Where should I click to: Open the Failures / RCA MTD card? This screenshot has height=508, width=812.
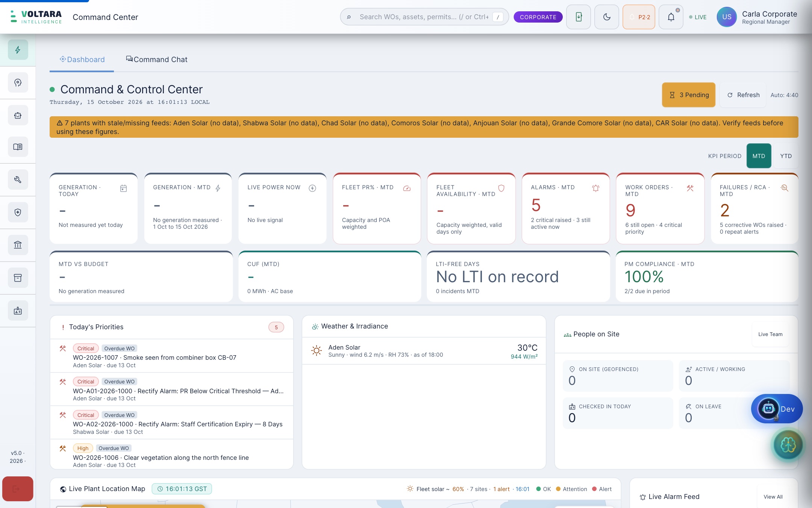click(754, 208)
